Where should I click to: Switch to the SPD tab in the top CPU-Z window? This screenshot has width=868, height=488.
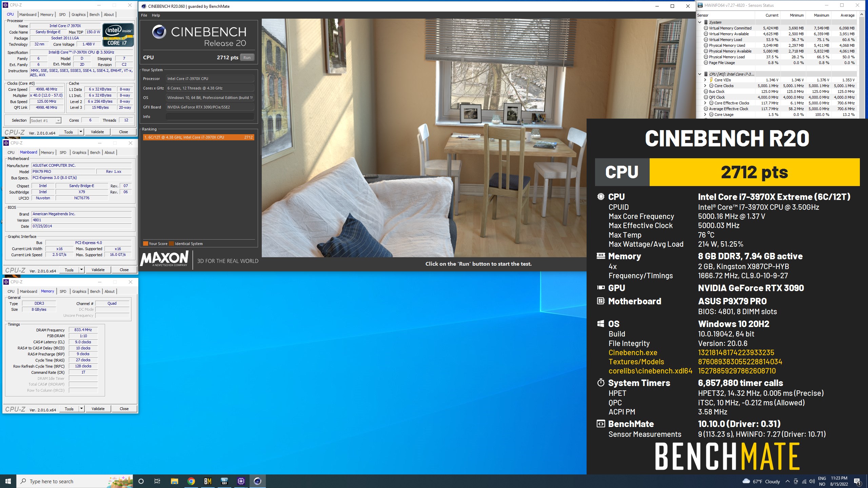pos(62,15)
